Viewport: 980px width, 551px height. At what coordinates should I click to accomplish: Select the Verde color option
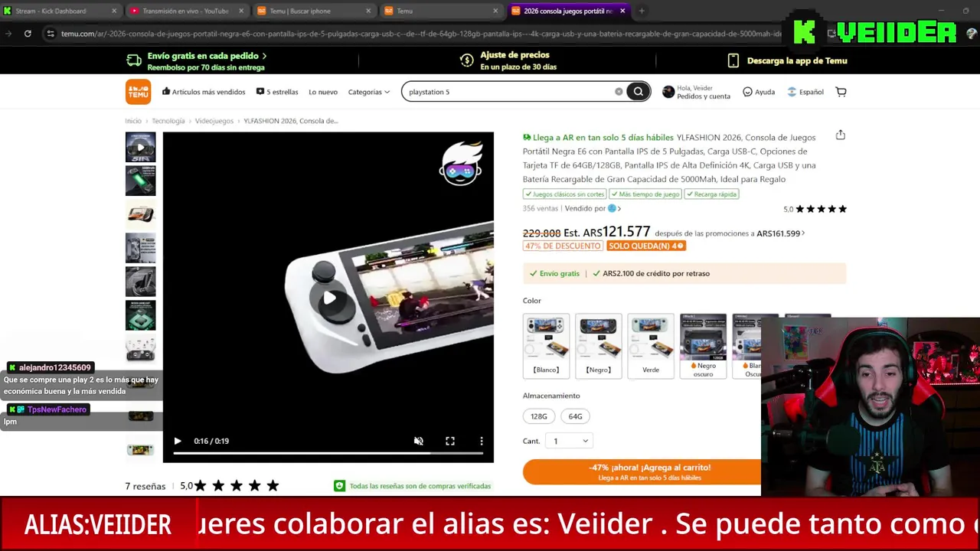651,346
